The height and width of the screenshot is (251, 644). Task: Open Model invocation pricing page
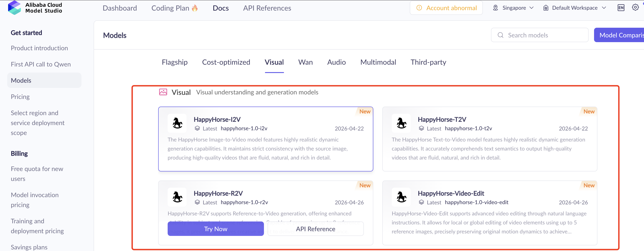click(34, 200)
